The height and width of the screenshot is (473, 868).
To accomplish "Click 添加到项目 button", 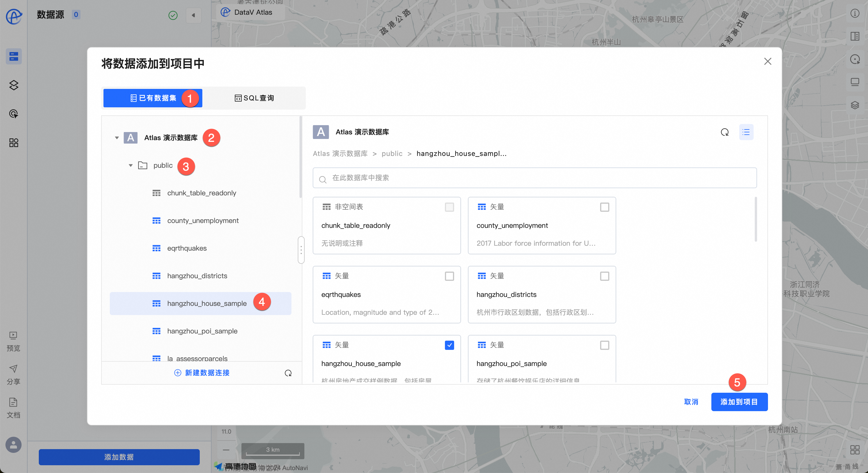I will (x=739, y=402).
